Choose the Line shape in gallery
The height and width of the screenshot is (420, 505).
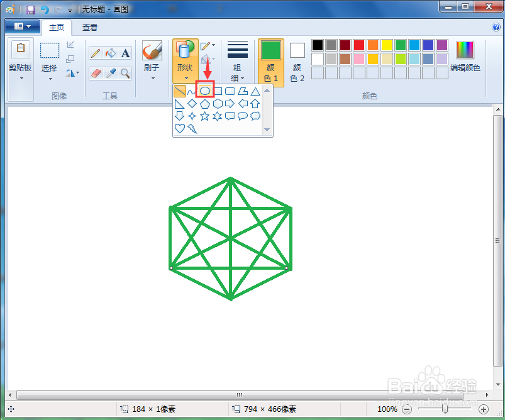(179, 91)
